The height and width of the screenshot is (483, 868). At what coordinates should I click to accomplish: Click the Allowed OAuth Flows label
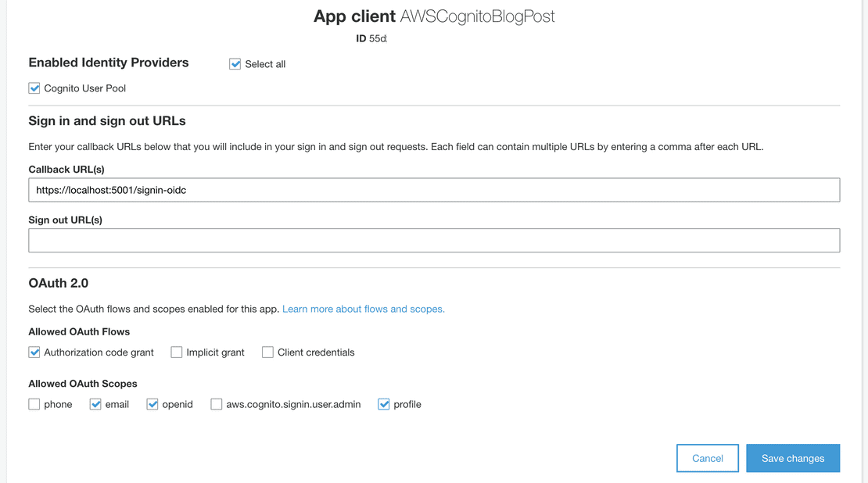click(x=79, y=332)
